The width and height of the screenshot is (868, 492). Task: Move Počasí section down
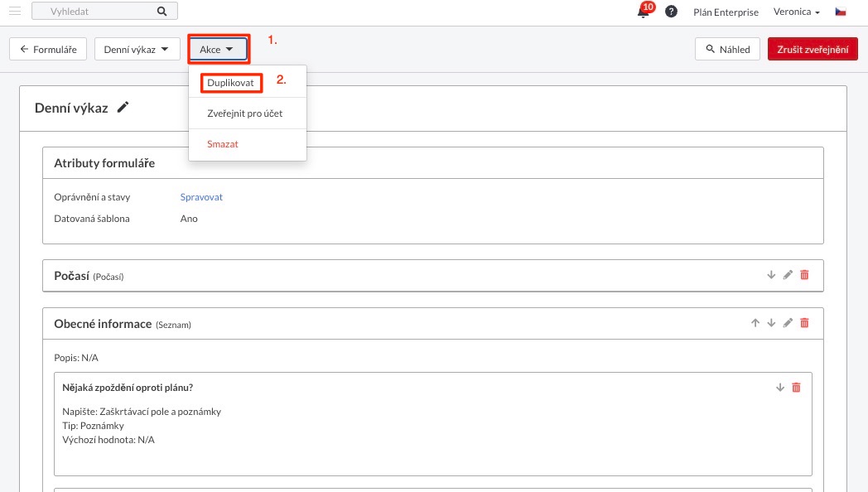[x=771, y=275]
